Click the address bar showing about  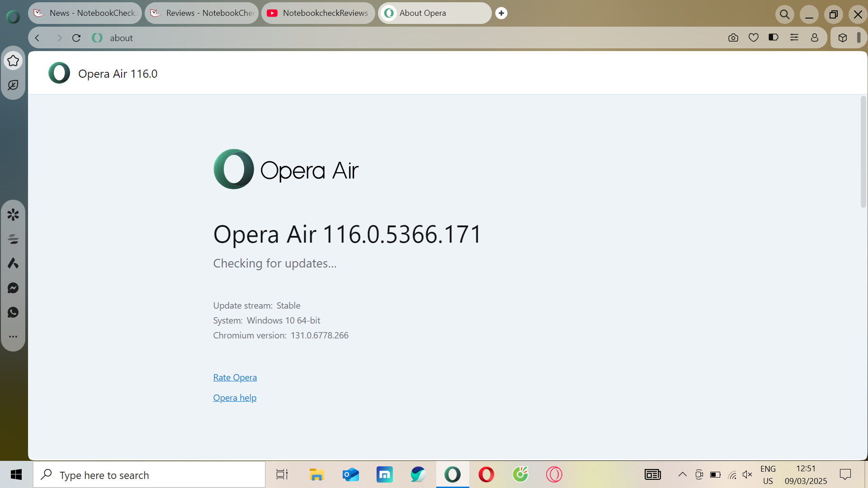pos(407,38)
